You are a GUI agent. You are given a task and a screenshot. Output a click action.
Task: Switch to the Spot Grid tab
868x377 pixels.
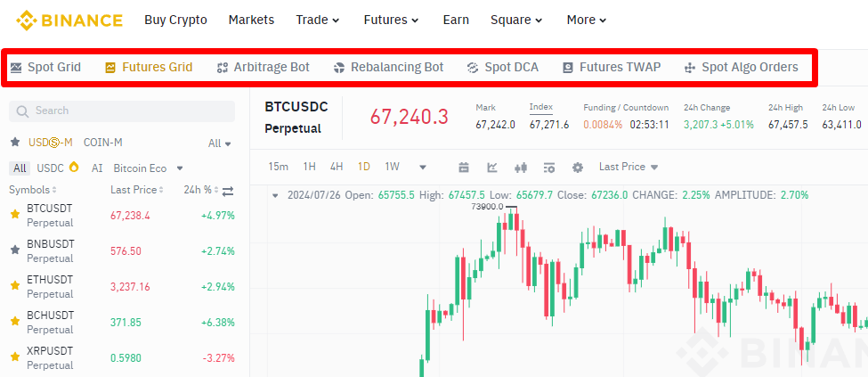coord(45,67)
